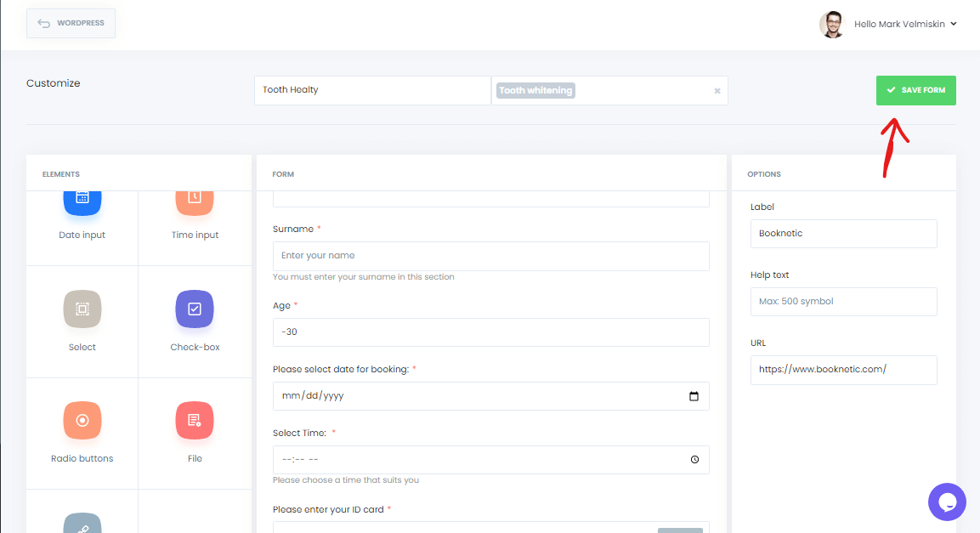The width and height of the screenshot is (980, 533).
Task: Open the chat support bubble
Action: pos(947,502)
